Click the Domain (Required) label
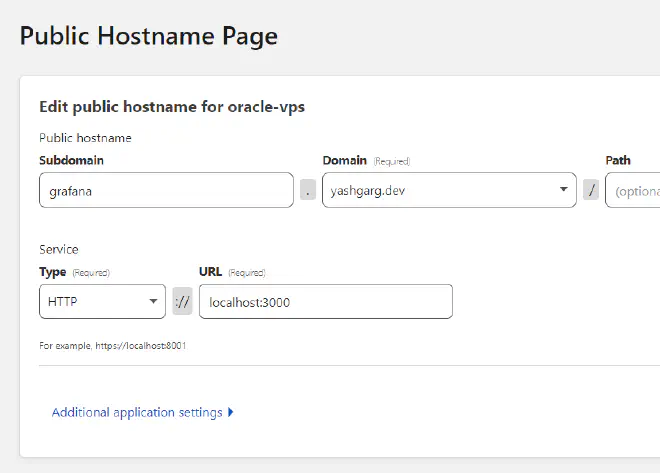The image size is (660, 473). click(366, 160)
